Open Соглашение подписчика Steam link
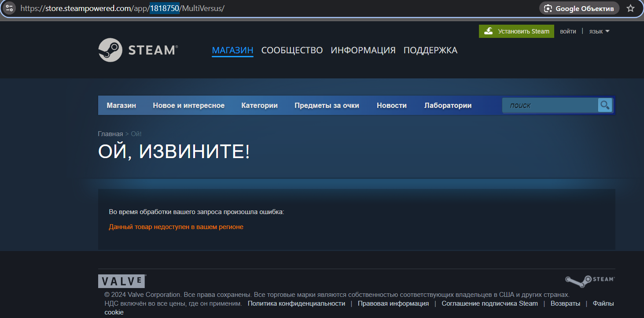Viewport: 644px width, 318px height. point(489,303)
